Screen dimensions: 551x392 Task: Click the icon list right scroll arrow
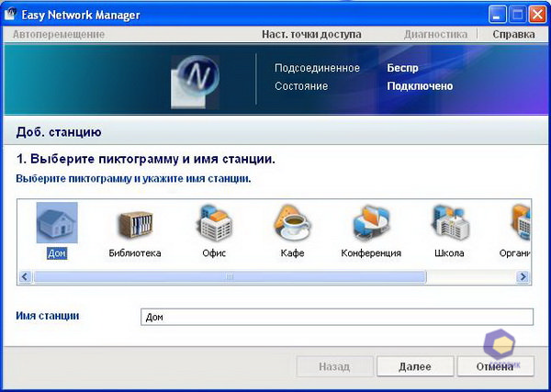pyautogui.click(x=523, y=277)
